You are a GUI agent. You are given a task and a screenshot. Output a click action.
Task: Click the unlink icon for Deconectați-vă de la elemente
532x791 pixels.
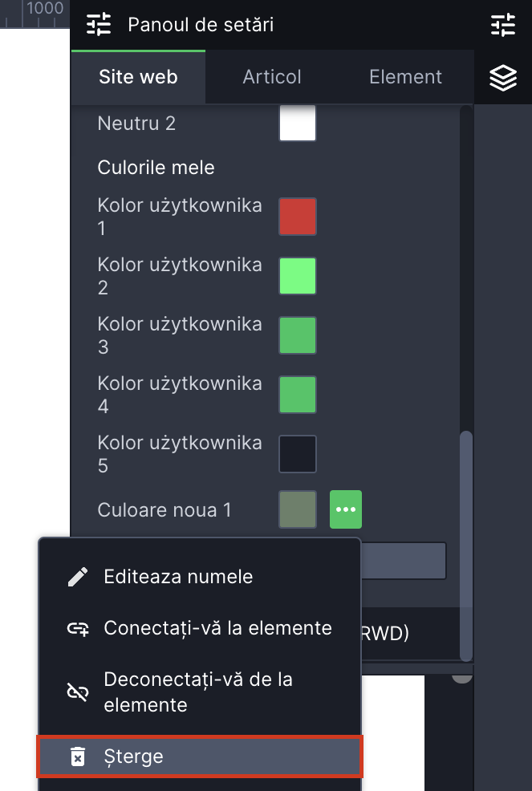pos(78,692)
